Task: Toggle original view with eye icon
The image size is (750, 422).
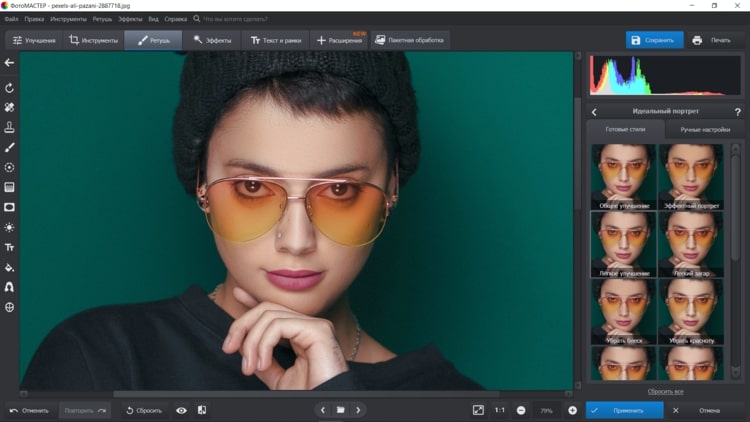Action: pos(181,410)
